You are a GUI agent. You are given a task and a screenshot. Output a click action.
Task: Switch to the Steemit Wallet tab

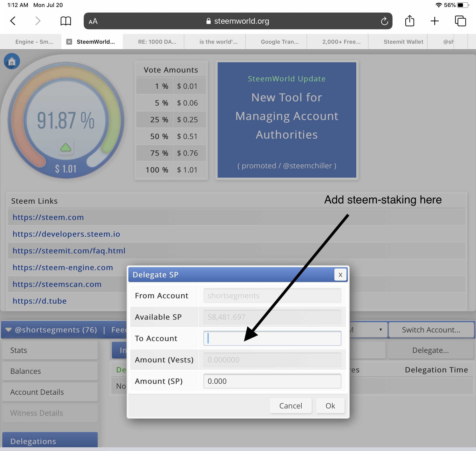[x=403, y=42]
